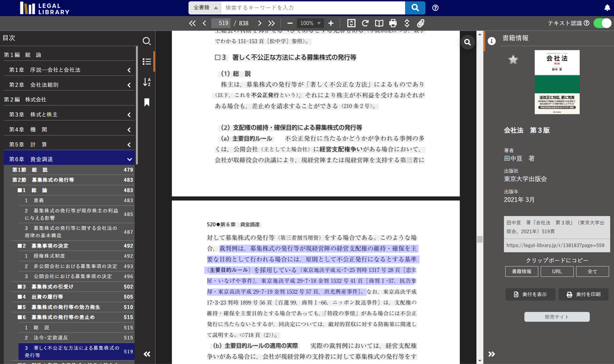Click the attachment paperclip icon
Screen dimensions: 614x364
[x=421, y=23]
